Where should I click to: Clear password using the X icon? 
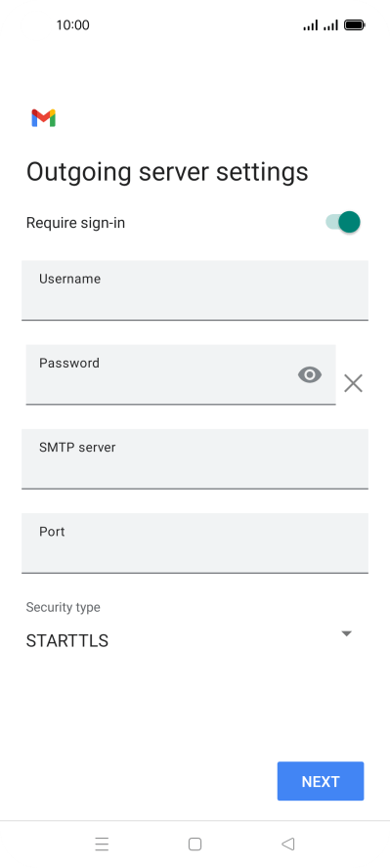click(x=353, y=383)
